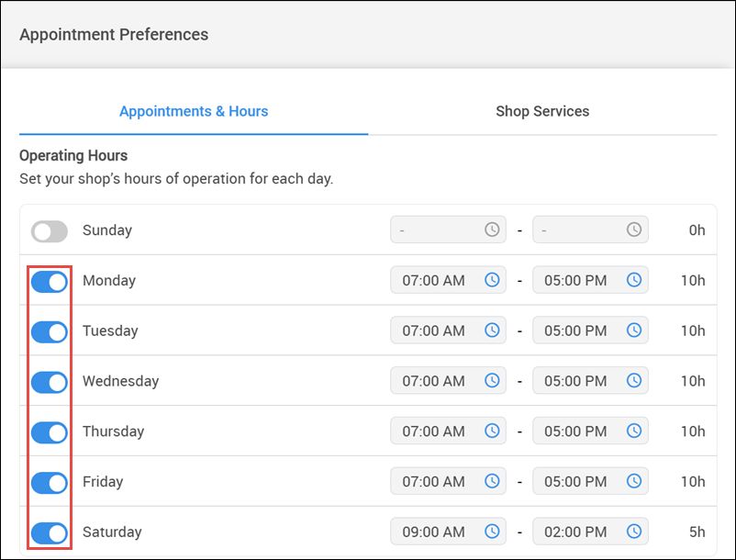The width and height of the screenshot is (736, 560).
Task: Open the clock picker for Friday's start time
Action: 492,481
